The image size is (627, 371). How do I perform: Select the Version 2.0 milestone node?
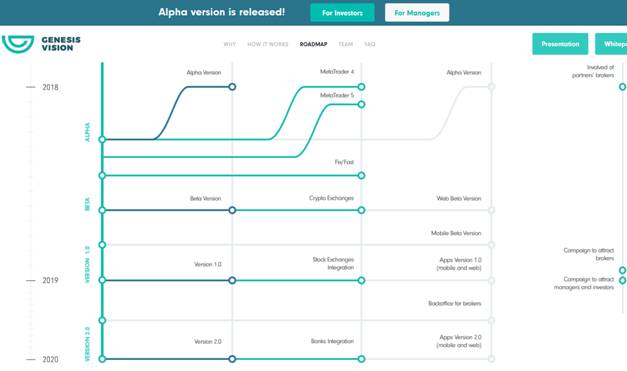tap(232, 359)
